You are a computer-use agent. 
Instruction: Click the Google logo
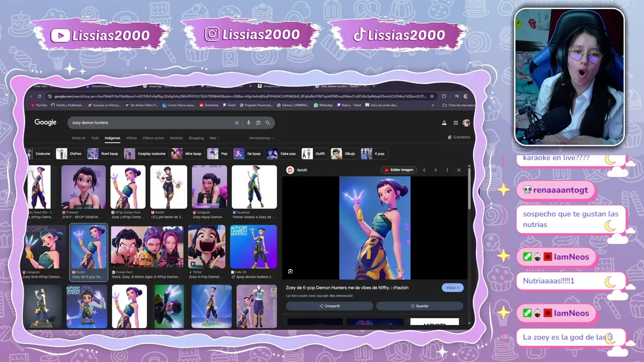coord(45,123)
